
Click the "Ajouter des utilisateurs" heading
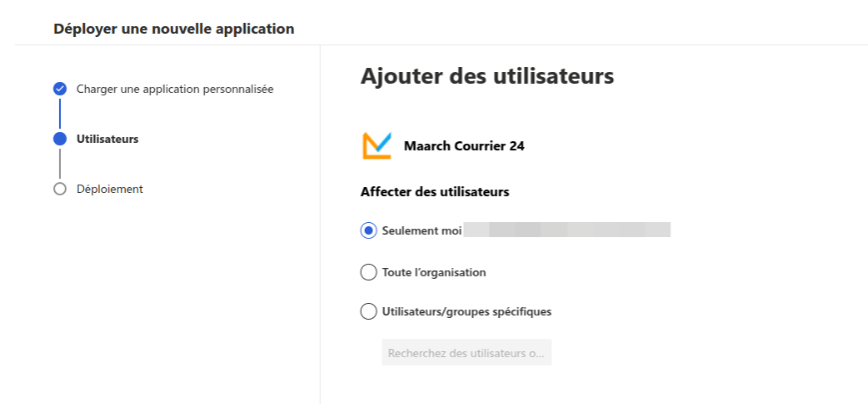486,76
